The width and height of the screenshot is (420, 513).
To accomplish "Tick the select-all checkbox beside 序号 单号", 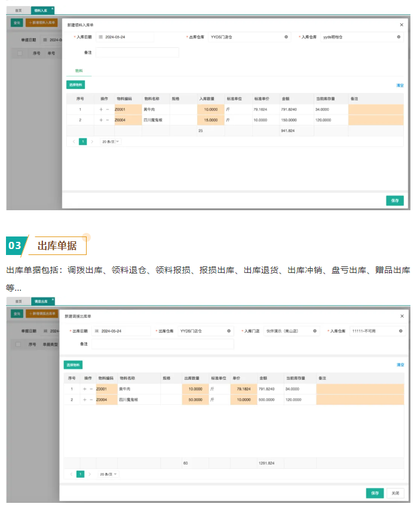I will (20, 53).
